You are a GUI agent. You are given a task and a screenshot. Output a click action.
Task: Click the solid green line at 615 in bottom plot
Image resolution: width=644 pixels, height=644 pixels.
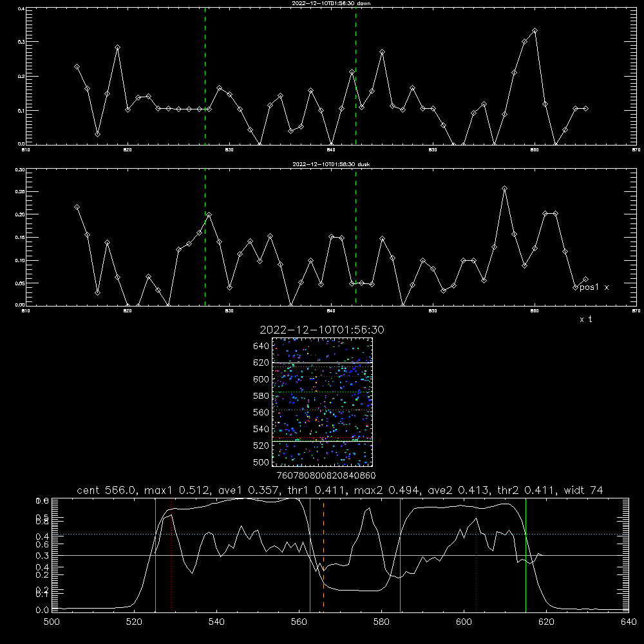tap(526, 555)
